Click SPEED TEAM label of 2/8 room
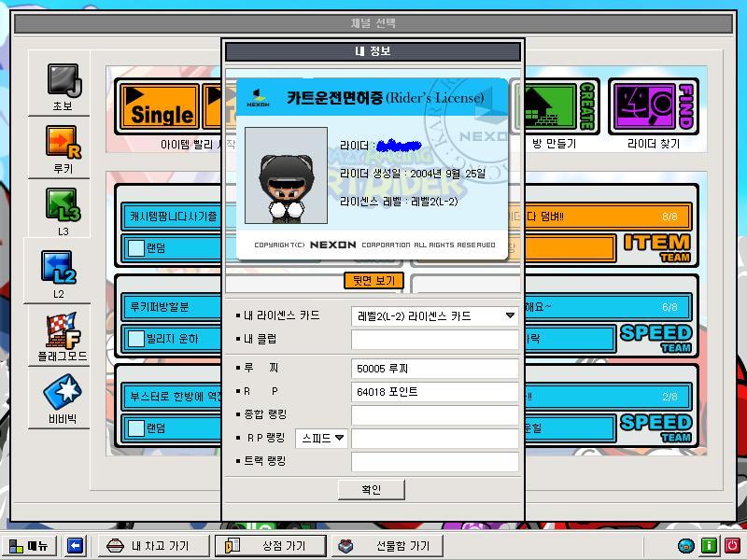The height and width of the screenshot is (560, 747). (656, 428)
